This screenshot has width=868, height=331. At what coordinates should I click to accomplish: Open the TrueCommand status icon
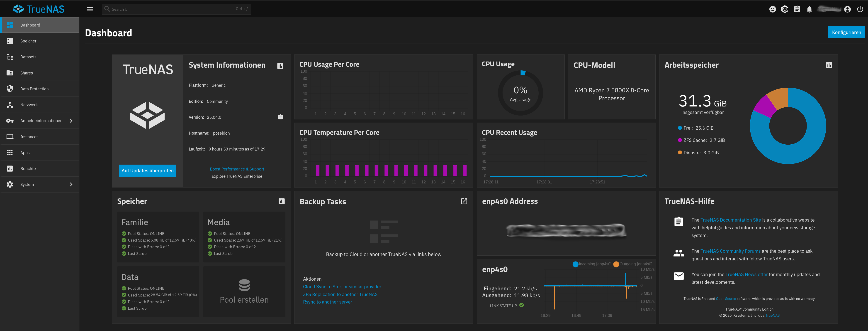tap(785, 9)
